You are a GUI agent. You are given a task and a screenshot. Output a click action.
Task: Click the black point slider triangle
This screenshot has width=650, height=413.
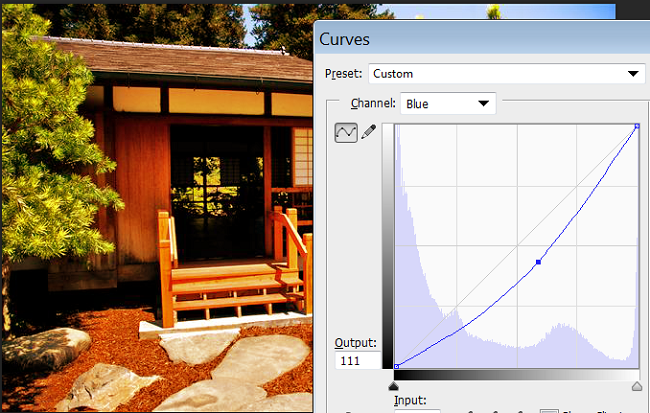pyautogui.click(x=393, y=386)
